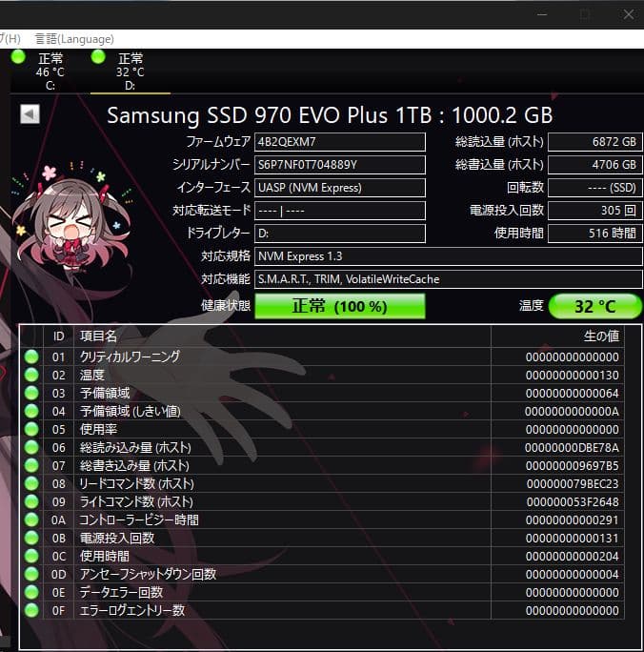Click the green status dot for ID 09

pos(31,501)
